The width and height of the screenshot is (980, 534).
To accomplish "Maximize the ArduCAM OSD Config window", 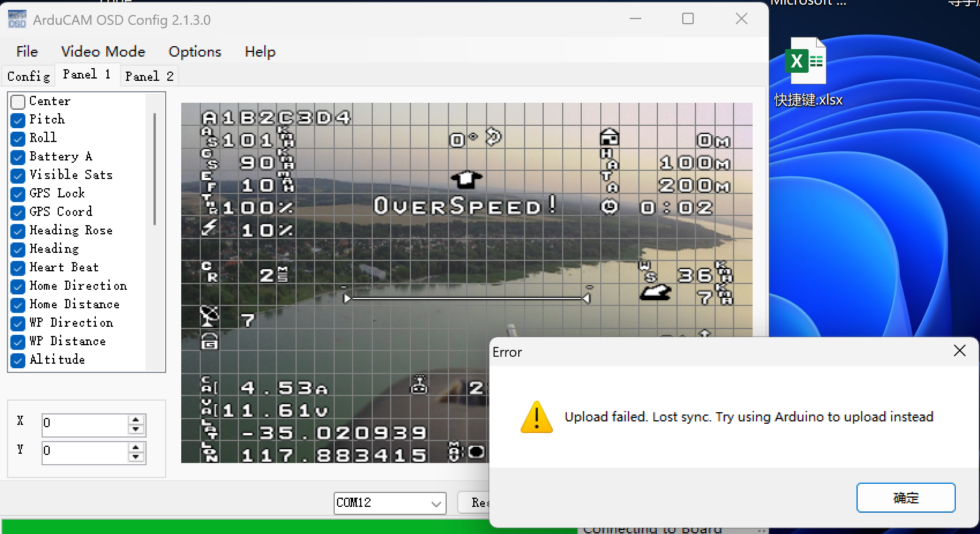I will pos(688,19).
